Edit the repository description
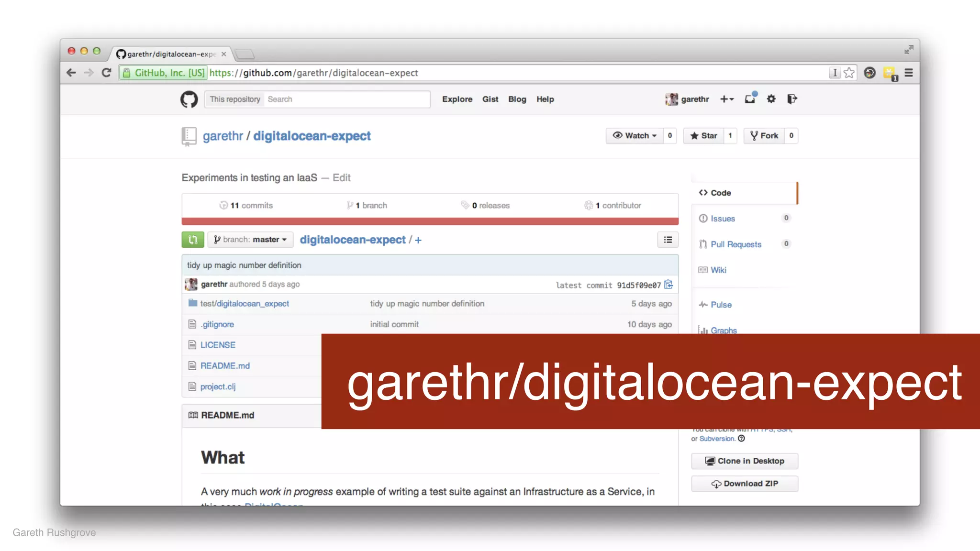Viewport: 980px width, 551px height. 342,178
